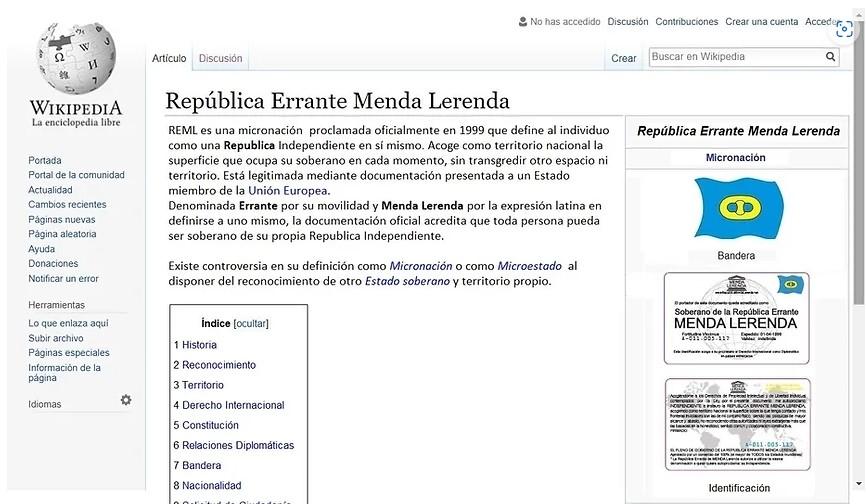Open Páginas especiales
Viewport: 866px width, 504px height.
[x=69, y=352]
